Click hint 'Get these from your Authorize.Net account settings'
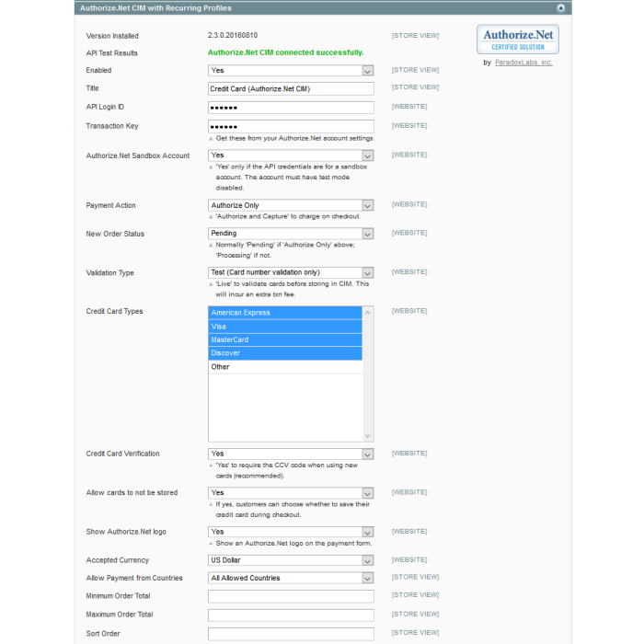 pyautogui.click(x=295, y=138)
